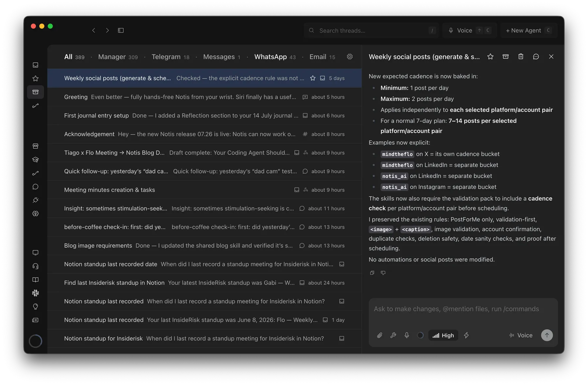This screenshot has height=385, width=588.
Task: Open the storefront icon in sidebar
Action: coord(36,146)
